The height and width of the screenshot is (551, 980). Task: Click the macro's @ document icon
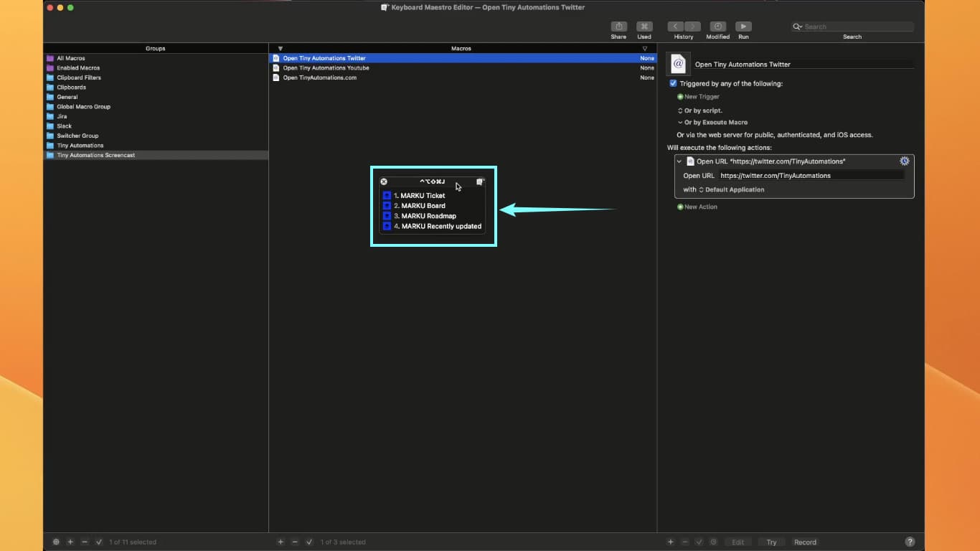click(x=678, y=64)
